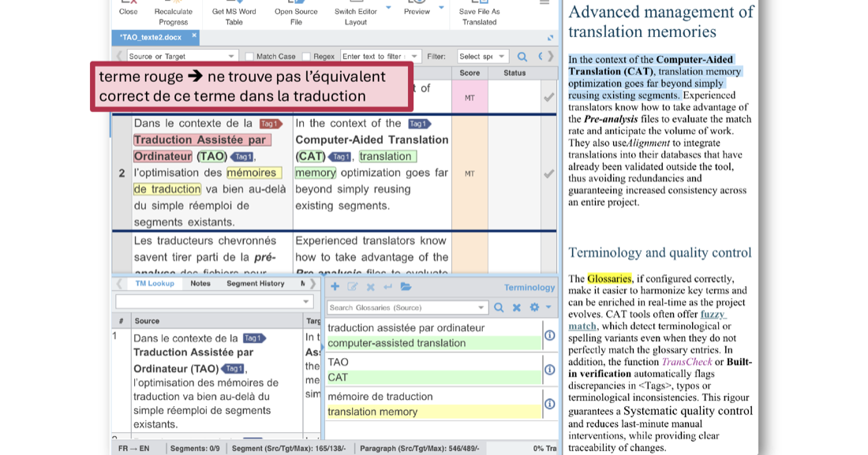
Task: Click the insert term arrow icon
Action: coord(387,287)
